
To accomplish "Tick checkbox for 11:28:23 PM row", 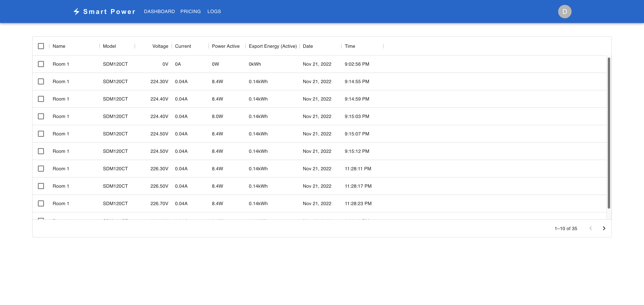I will [41, 204].
